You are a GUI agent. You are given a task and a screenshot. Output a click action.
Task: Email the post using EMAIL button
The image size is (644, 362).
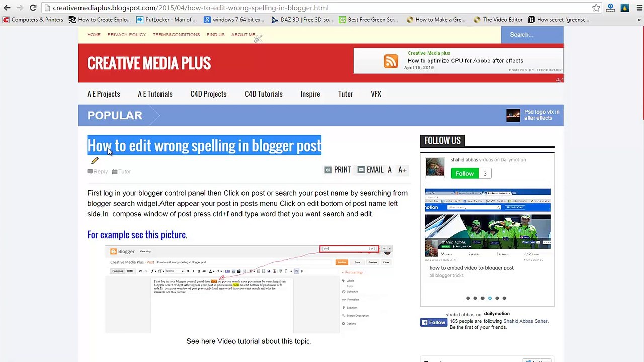tap(370, 170)
